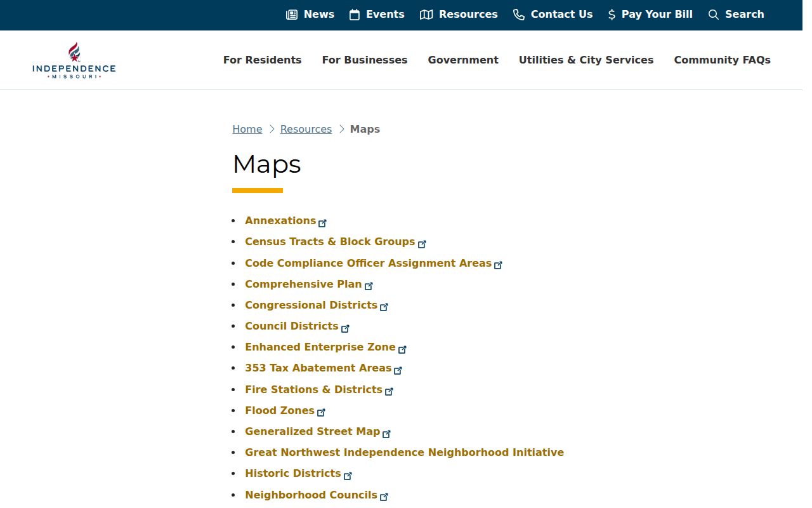Open Resources link in the top bar
The width and height of the screenshot is (812, 508).
pyautogui.click(x=468, y=14)
